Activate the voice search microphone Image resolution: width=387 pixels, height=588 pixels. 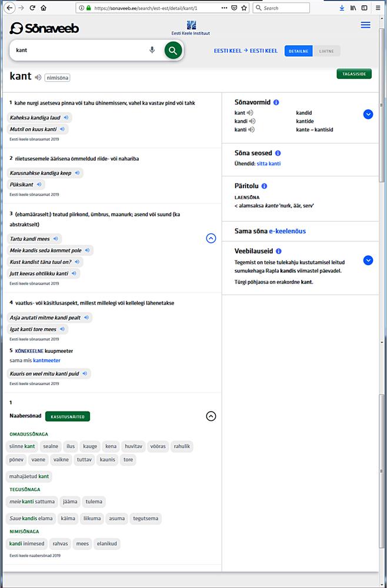tap(152, 51)
